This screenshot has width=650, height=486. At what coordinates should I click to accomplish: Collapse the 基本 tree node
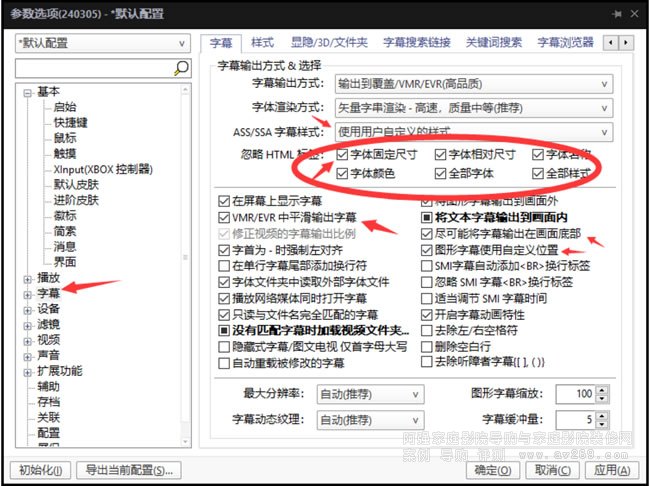[x=26, y=92]
